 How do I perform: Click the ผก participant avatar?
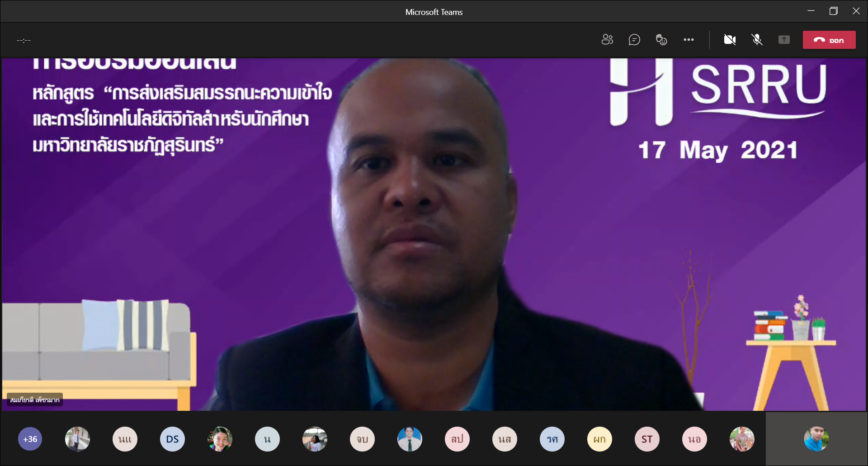(x=599, y=439)
